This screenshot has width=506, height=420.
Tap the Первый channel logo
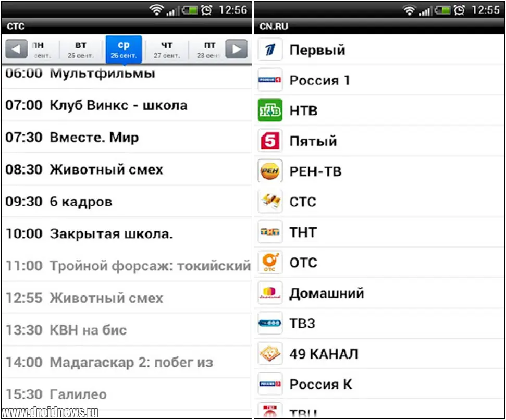[270, 50]
